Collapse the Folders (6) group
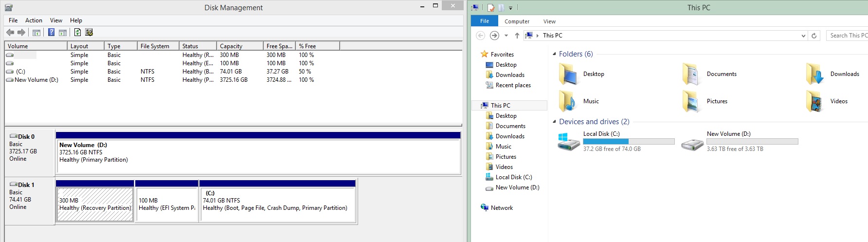Viewport: 868px width, 242px height. tap(554, 54)
